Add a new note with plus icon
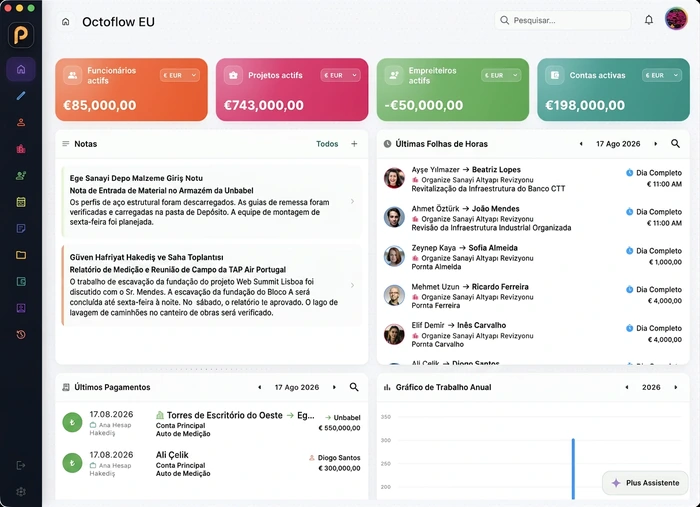The width and height of the screenshot is (700, 507). pos(354,144)
